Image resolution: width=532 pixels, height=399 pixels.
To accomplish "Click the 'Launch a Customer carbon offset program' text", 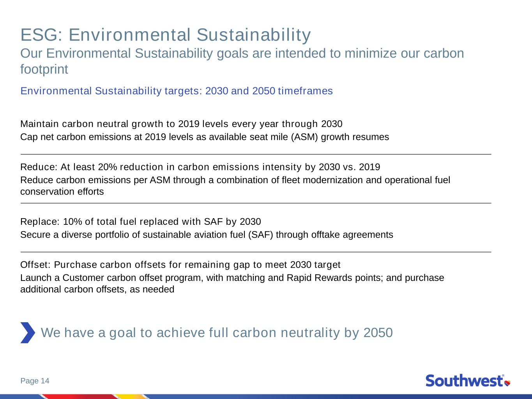I will pyautogui.click(x=232, y=284).
